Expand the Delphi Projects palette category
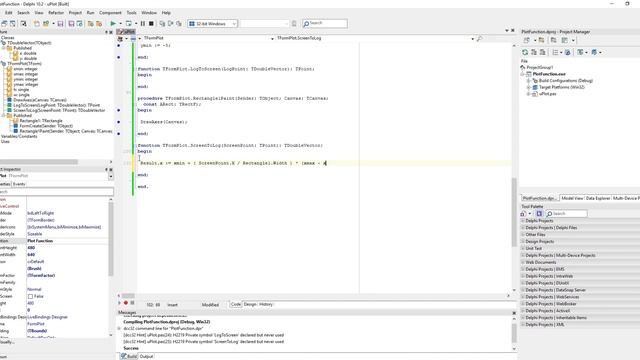The width and height of the screenshot is (640, 360). coord(523,221)
